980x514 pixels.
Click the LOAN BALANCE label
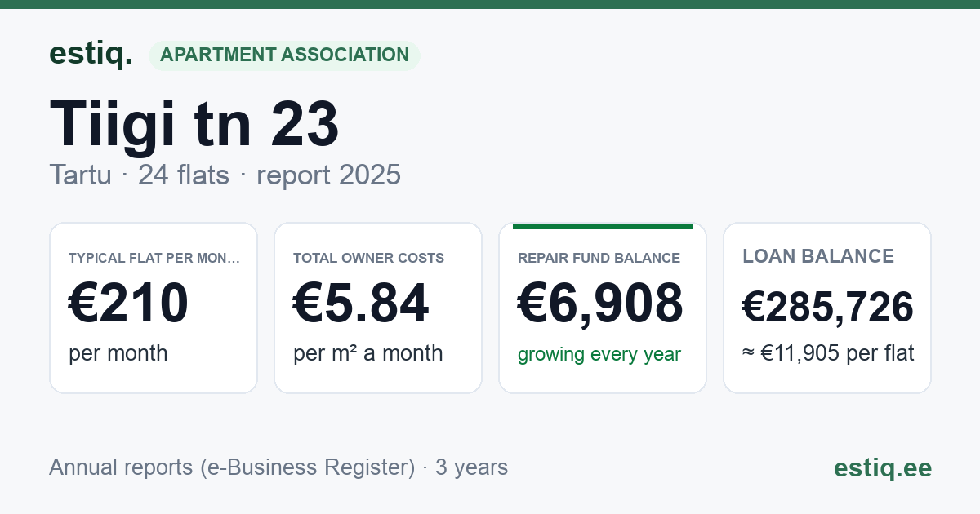818,256
